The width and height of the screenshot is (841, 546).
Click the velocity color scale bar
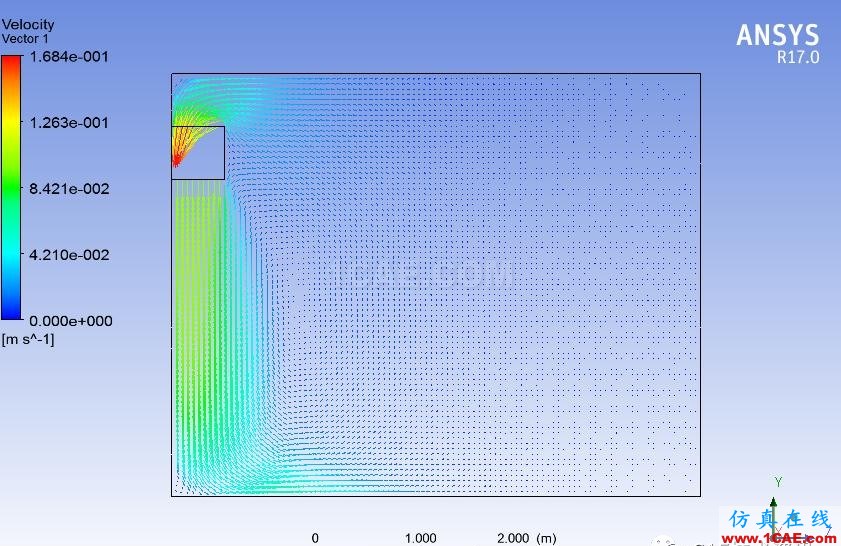click(x=11, y=187)
